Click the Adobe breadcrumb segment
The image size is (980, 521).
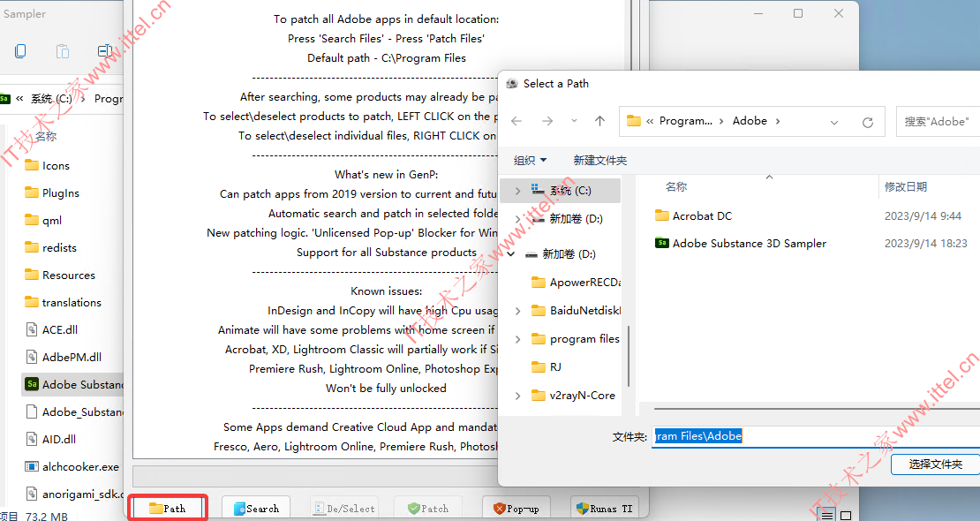750,121
